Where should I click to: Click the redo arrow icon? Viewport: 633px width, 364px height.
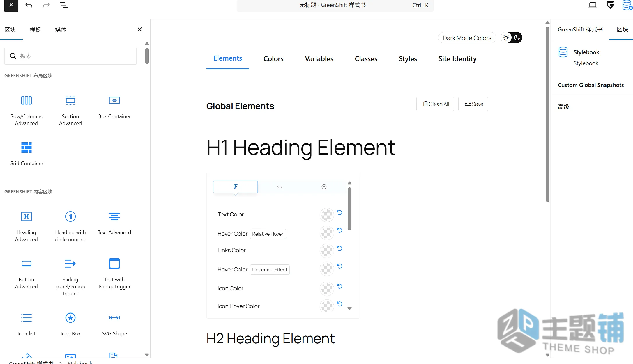[x=46, y=5]
